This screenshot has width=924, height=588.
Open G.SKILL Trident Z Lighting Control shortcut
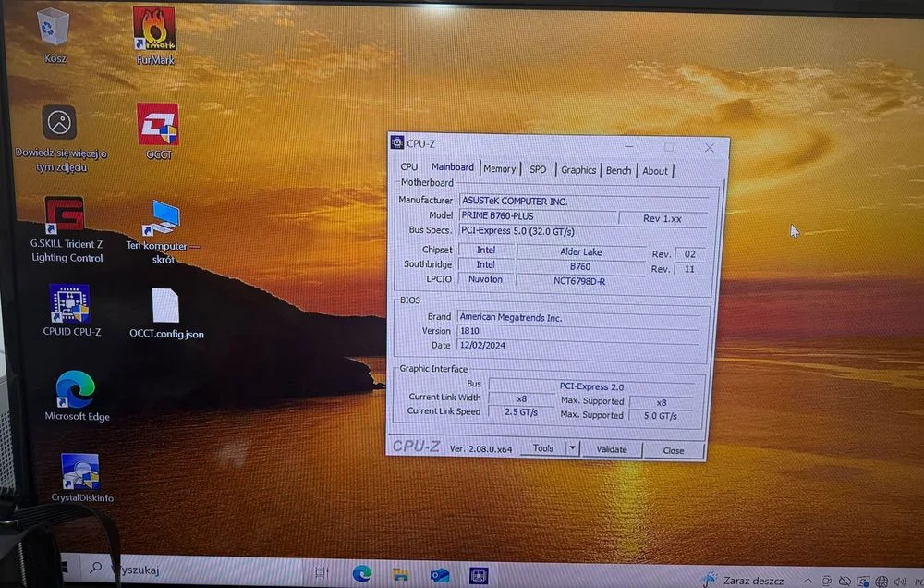65,214
